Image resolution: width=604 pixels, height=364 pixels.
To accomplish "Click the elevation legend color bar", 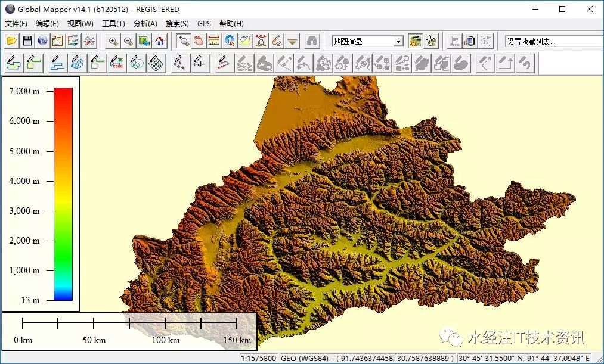I will (63, 194).
